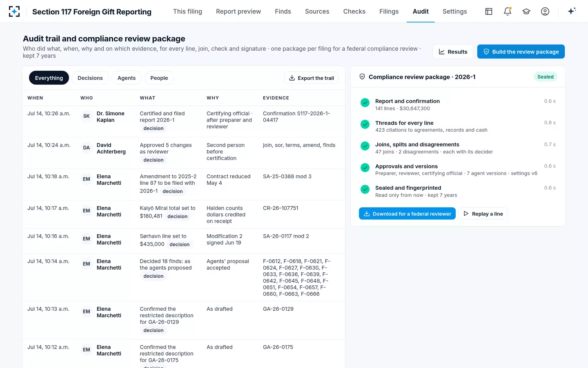Image resolution: width=588 pixels, height=368 pixels.
Task: Open the notifications bell
Action: point(508,11)
